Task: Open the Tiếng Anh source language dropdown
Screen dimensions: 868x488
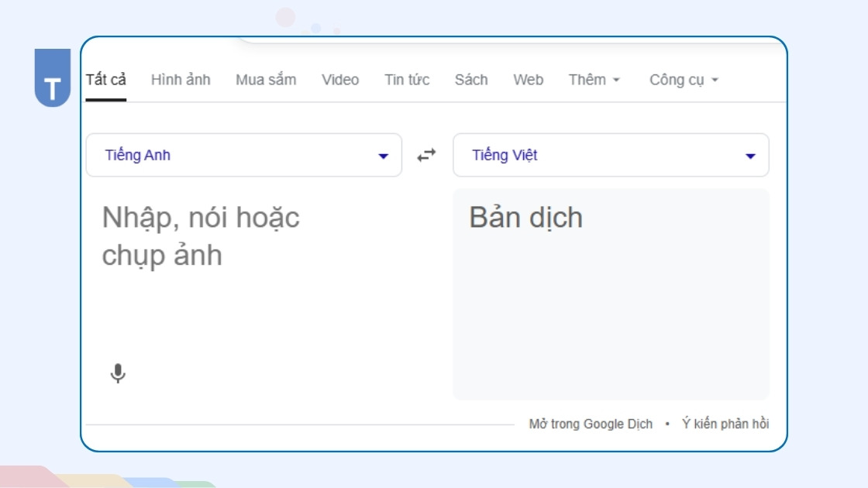Action: coord(243,155)
